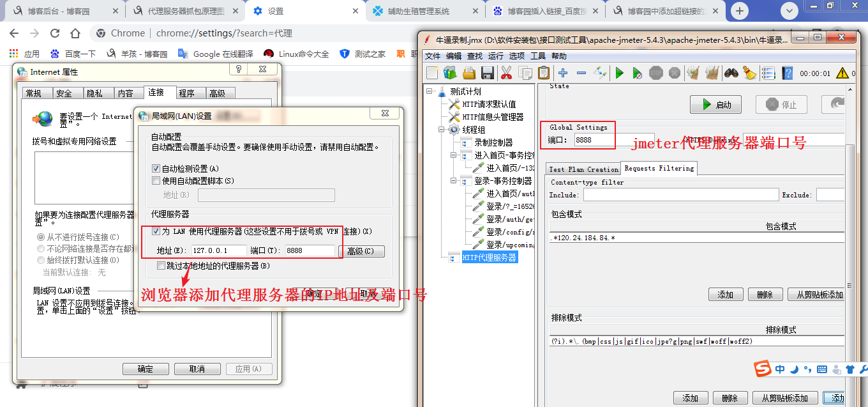Click the Copy icon in JMeter toolbar
The image size is (868, 407).
point(525,73)
